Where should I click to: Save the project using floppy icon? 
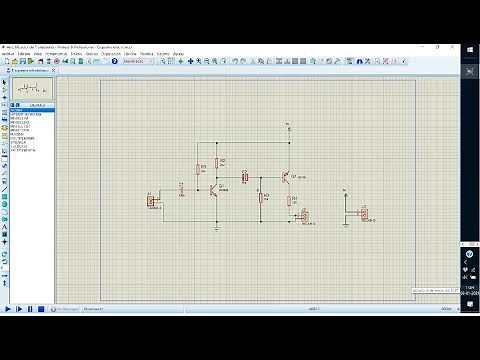point(23,61)
